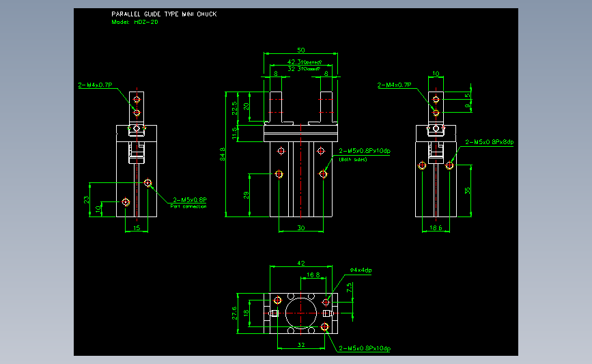
Task: Click the title 'PARALLEL GUIDE TYPE MINI CHUCK'
Action: coord(164,14)
